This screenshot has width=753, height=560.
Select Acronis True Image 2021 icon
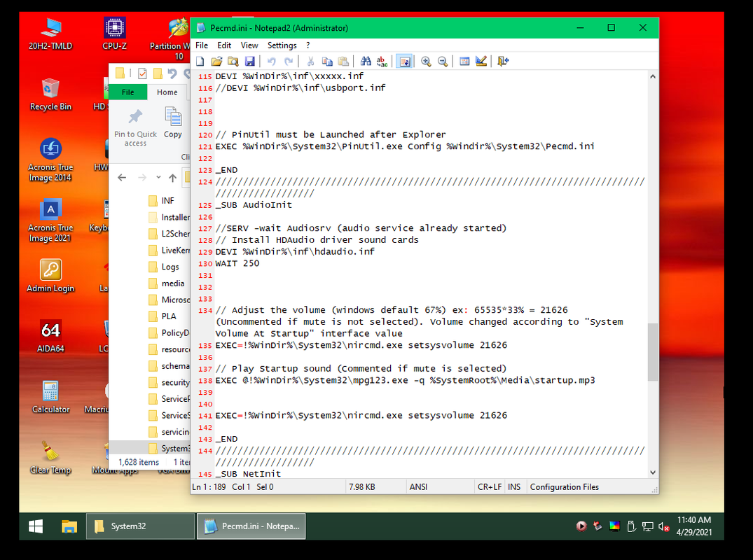pos(50,220)
